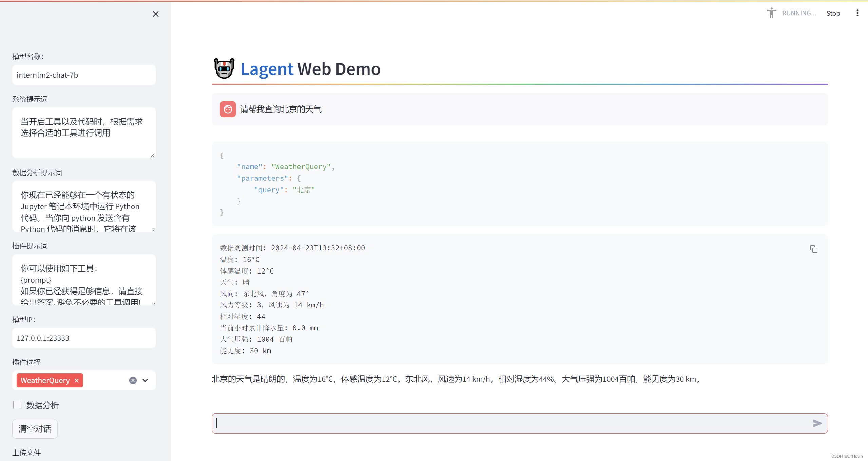
Task: Focus the model name input field
Action: tap(84, 75)
